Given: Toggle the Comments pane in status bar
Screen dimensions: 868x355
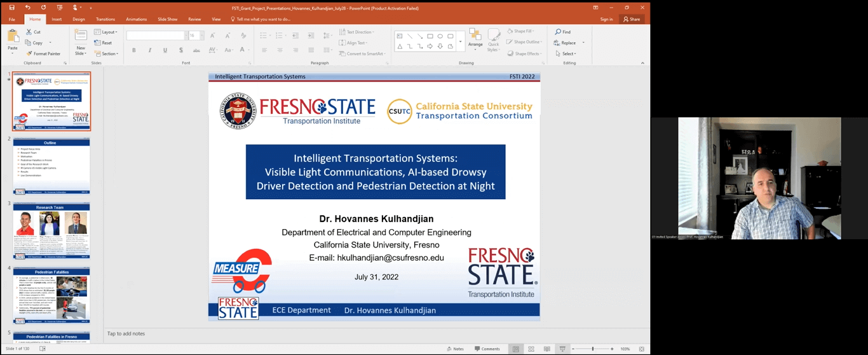Looking at the screenshot, I should point(487,349).
